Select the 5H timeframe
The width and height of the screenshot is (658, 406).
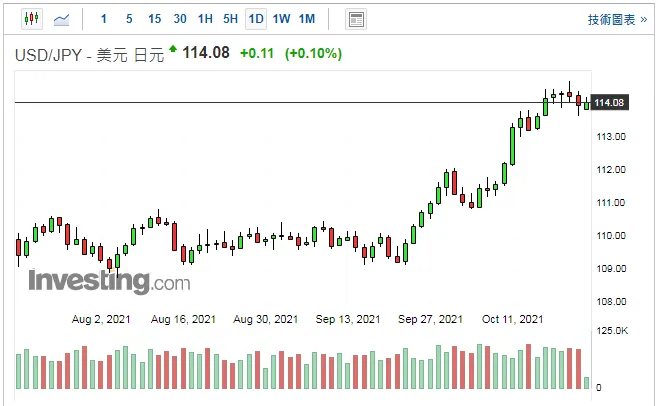tap(230, 19)
